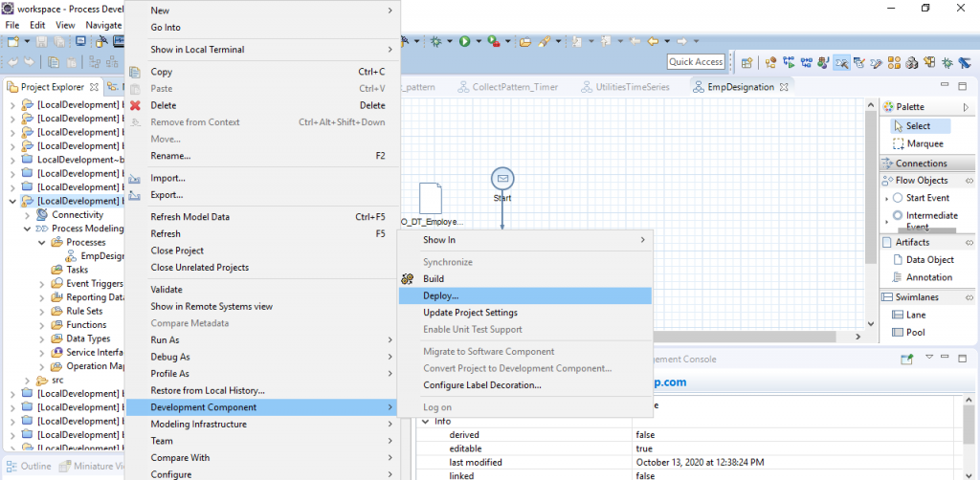Minimize the editor area
The width and height of the screenshot is (980, 480).
tap(945, 85)
